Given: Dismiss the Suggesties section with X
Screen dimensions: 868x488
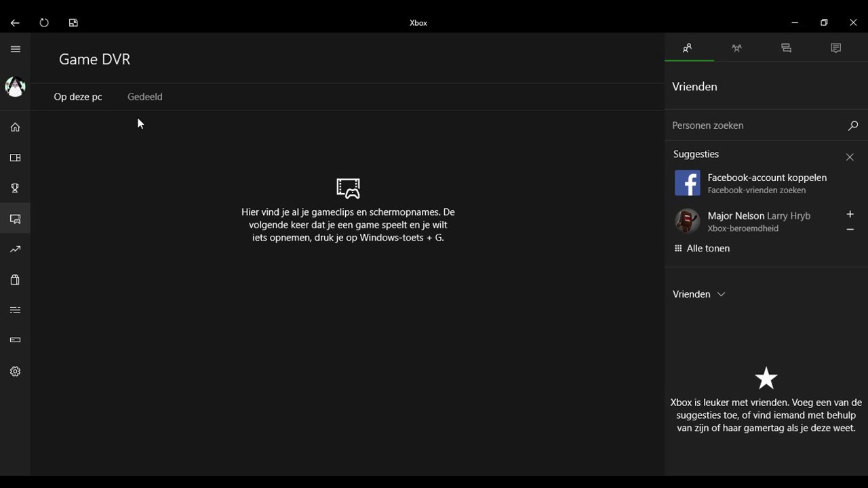Looking at the screenshot, I should coord(850,157).
